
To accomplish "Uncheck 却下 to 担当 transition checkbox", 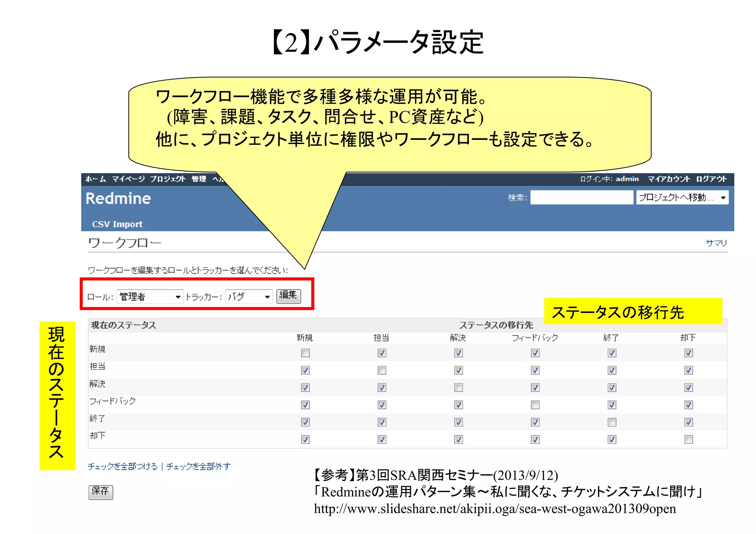I will coord(382,440).
